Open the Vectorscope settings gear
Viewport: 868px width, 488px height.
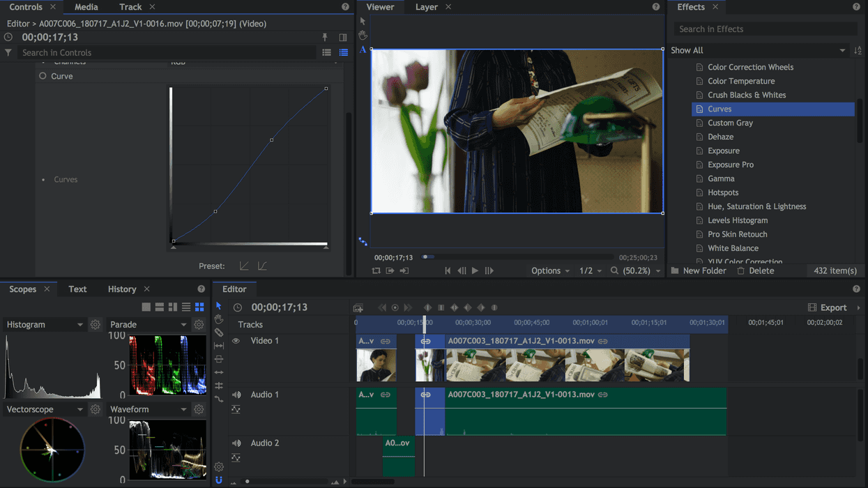point(96,410)
